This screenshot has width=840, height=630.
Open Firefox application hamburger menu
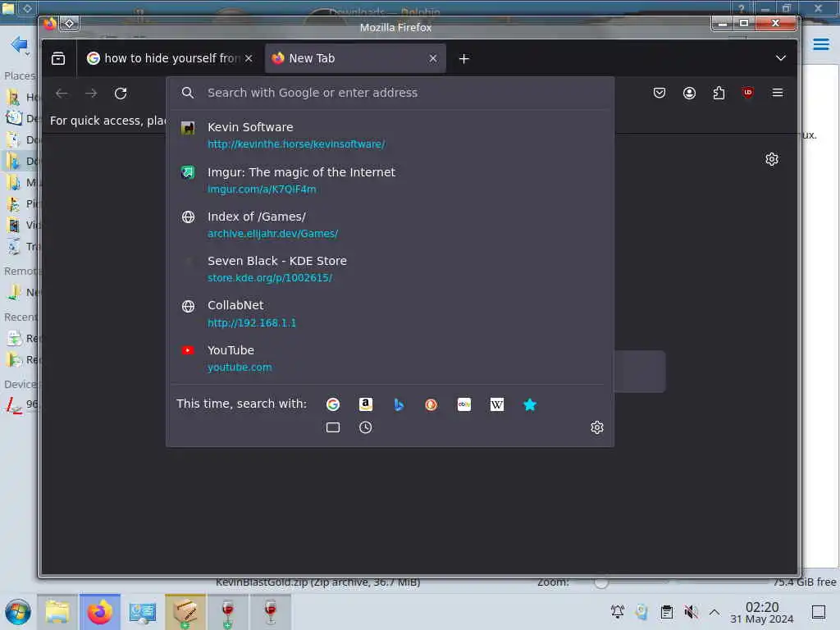pos(778,93)
